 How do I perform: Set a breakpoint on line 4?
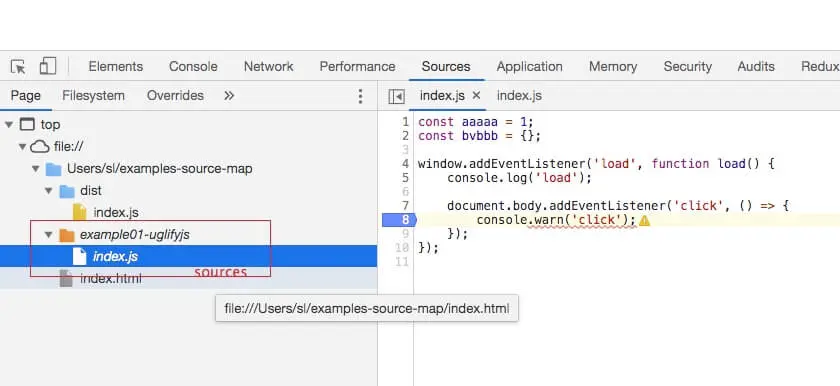coord(405,164)
